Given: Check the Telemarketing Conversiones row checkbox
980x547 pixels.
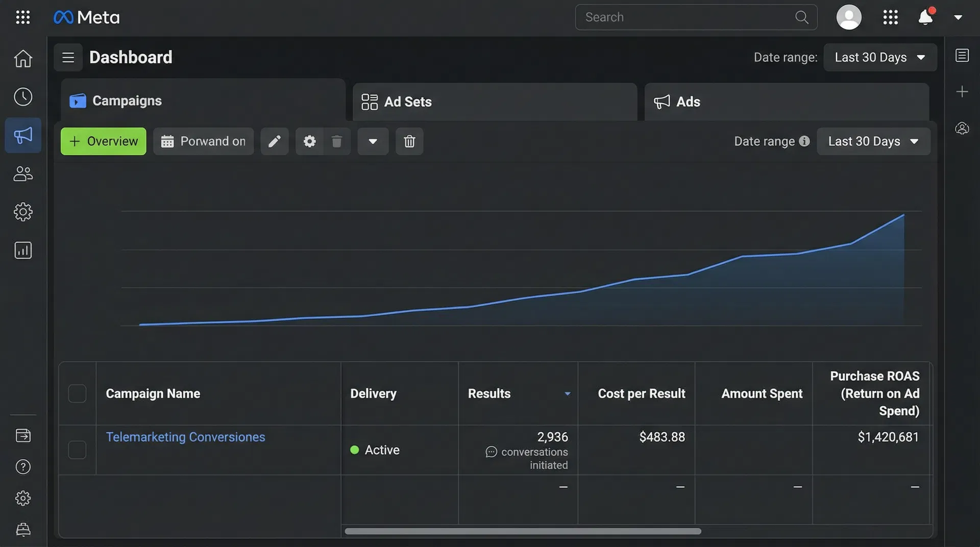Looking at the screenshot, I should pos(77,450).
